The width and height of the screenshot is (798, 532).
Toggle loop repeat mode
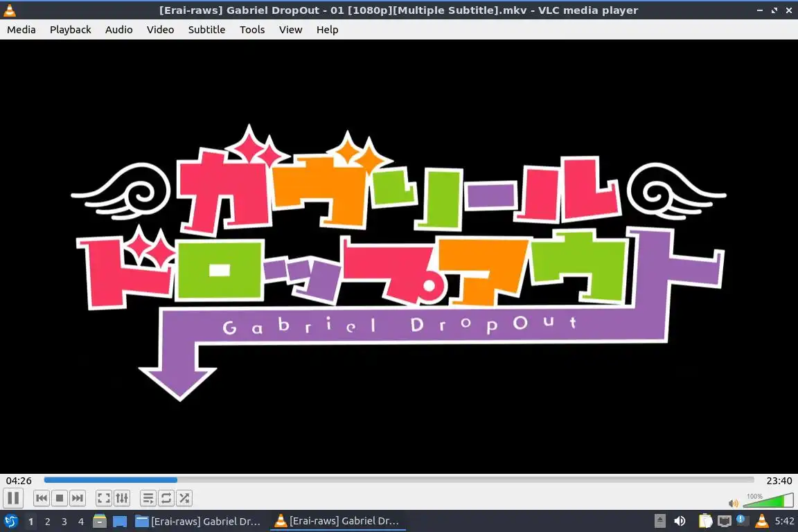coord(166,498)
